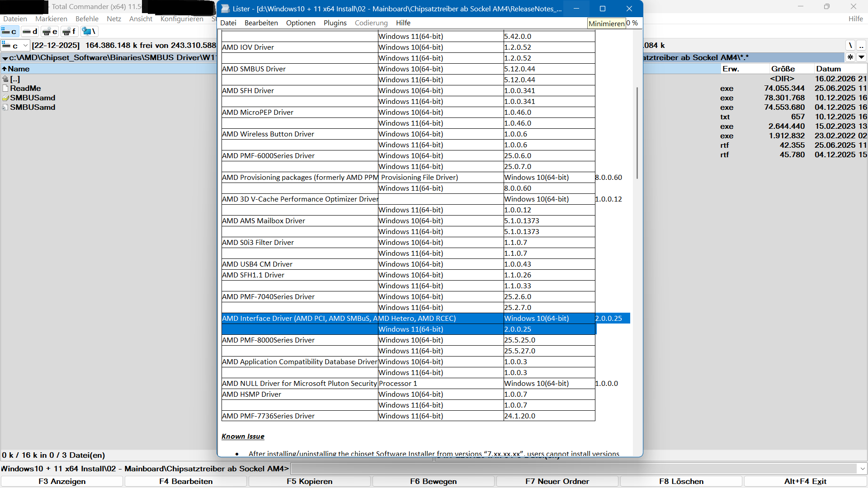Open the Plugins menu in Lister
This screenshot has width=868, height=488.
tap(335, 23)
